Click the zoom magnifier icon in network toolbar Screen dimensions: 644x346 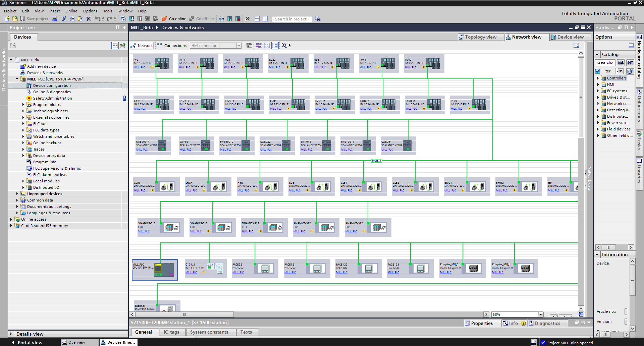tap(284, 45)
